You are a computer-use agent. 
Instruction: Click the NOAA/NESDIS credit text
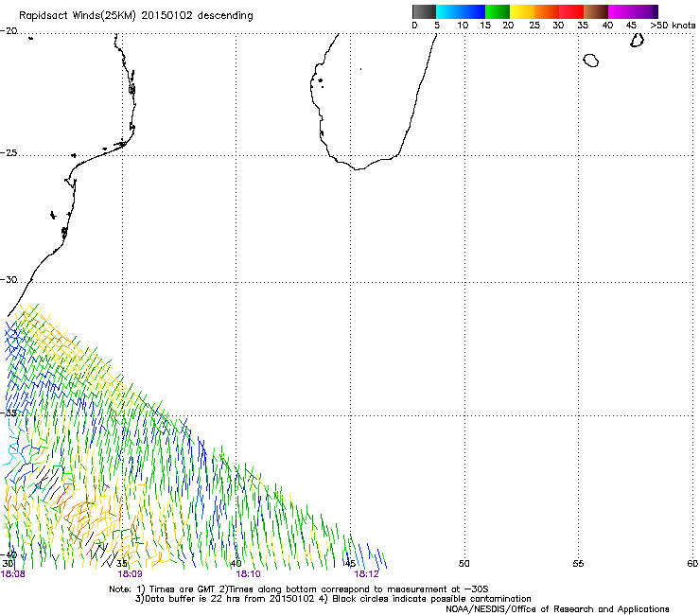557,609
